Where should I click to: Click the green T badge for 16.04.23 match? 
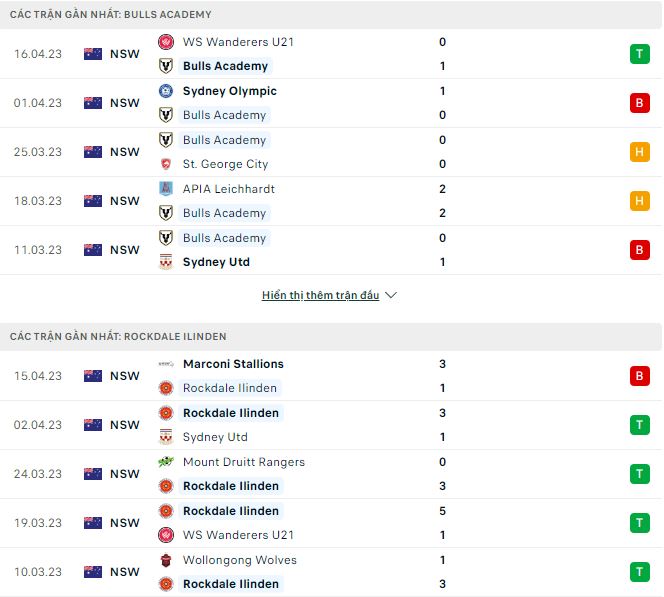coord(639,54)
